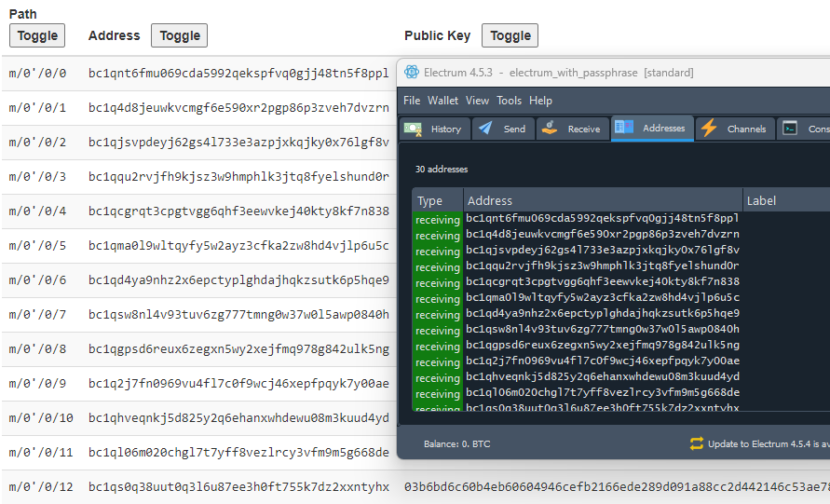Viewport: 830px width, 504px height.
Task: Click path m/0'/0/8 in the table
Action: (37, 348)
